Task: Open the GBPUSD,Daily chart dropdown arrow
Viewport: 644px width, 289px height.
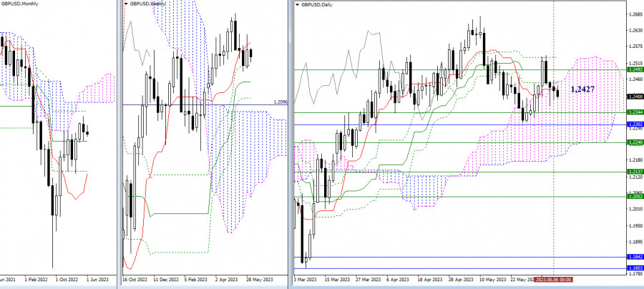Action: [297, 4]
